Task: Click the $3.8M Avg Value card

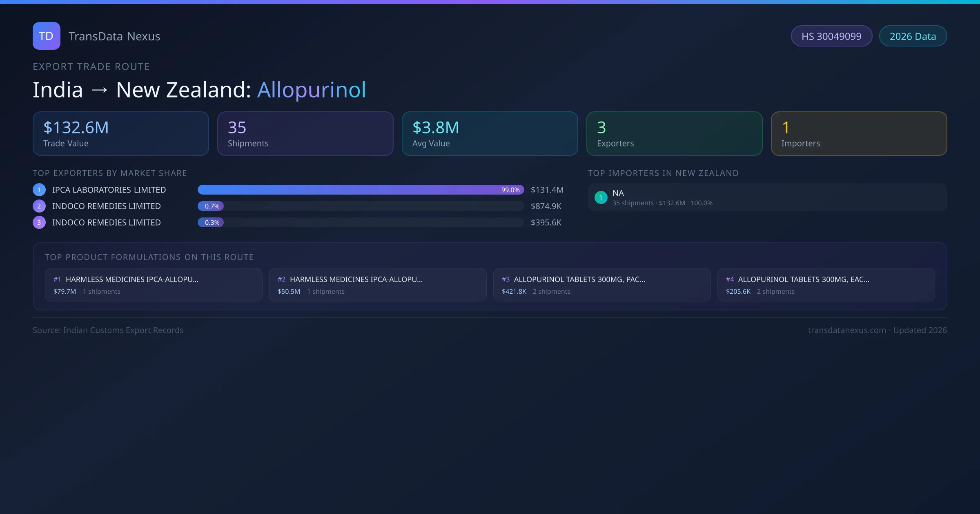Action: (490, 134)
